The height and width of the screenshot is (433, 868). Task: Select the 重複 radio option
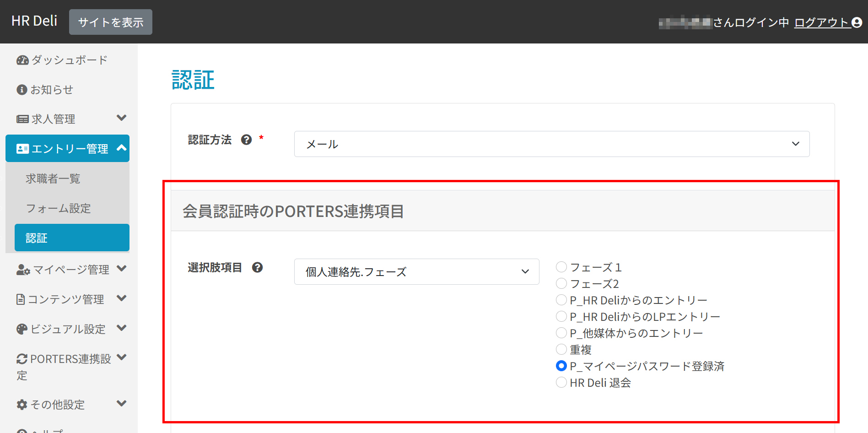[x=561, y=349]
